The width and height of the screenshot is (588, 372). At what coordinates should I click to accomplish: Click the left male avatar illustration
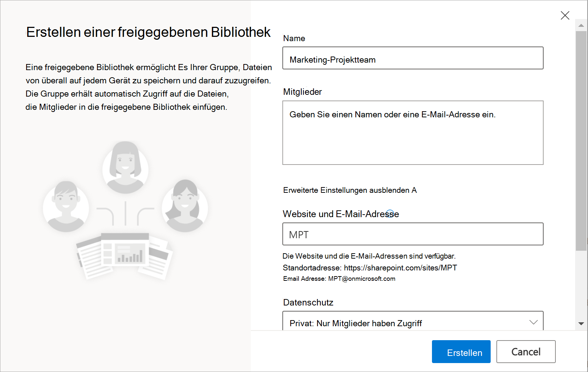tap(66, 206)
